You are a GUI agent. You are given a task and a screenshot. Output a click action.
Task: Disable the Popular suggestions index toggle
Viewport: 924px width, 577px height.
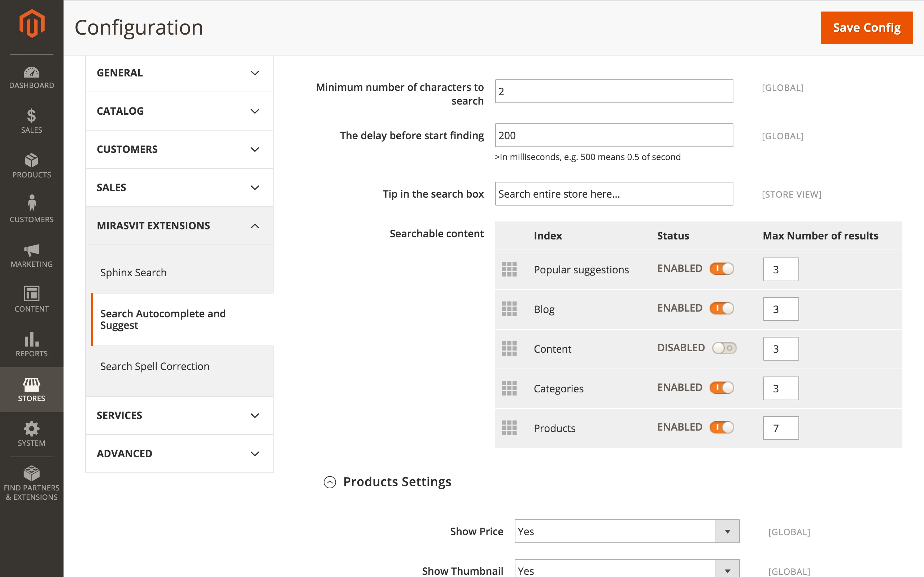721,269
